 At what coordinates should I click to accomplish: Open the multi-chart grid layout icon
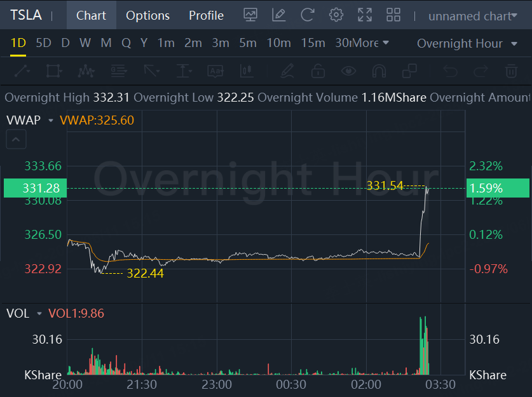(393, 15)
